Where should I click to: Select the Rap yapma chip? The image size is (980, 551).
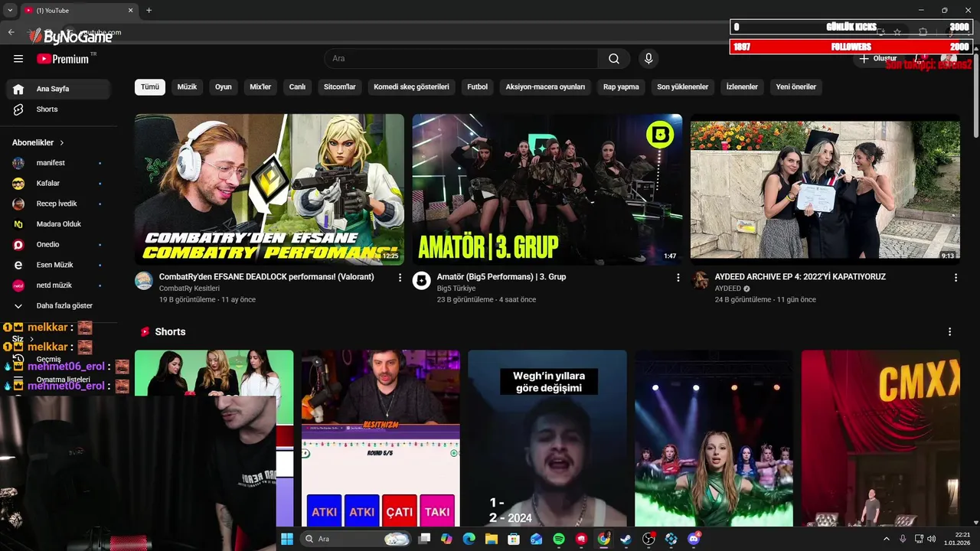[621, 86]
